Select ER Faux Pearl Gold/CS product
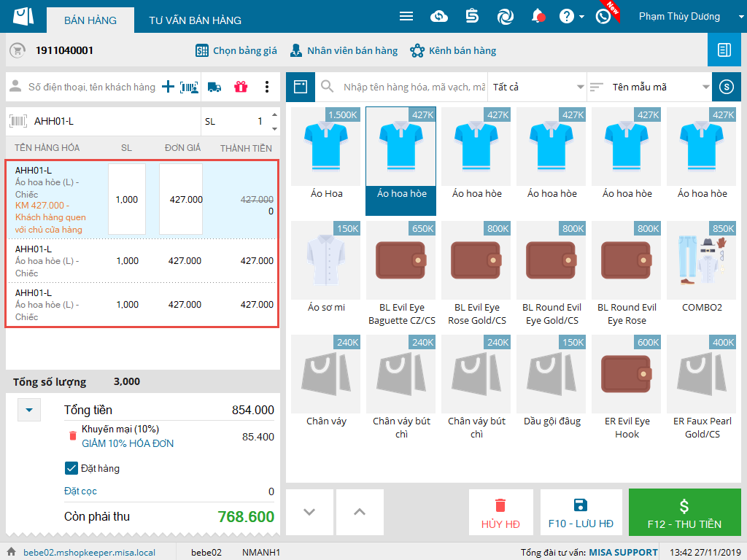The width and height of the screenshot is (747, 560). [702, 389]
